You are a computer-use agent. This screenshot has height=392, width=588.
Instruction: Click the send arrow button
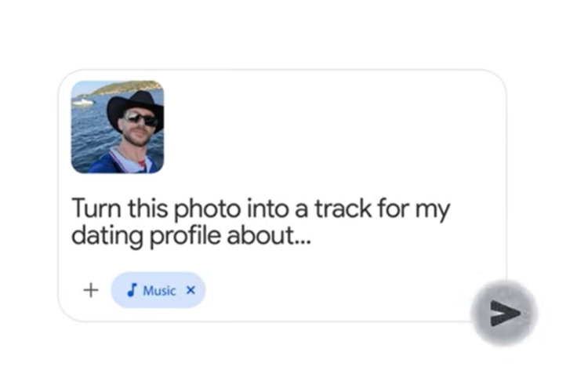pyautogui.click(x=504, y=312)
